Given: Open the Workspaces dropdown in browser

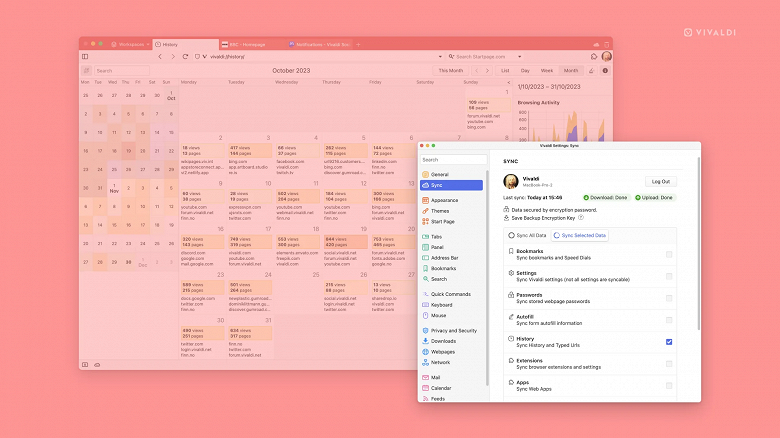Looking at the screenshot, I should 130,44.
